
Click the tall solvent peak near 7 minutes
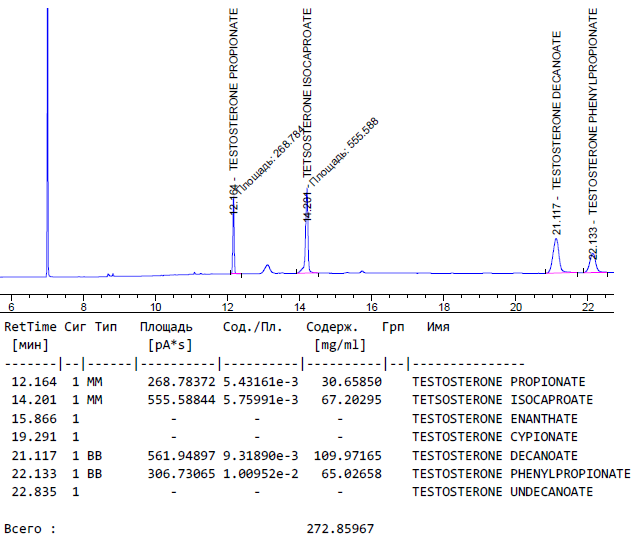[x=47, y=140]
